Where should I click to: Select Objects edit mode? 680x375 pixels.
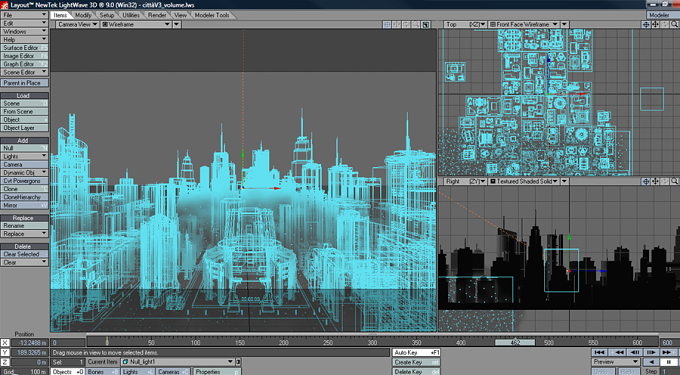click(x=68, y=372)
